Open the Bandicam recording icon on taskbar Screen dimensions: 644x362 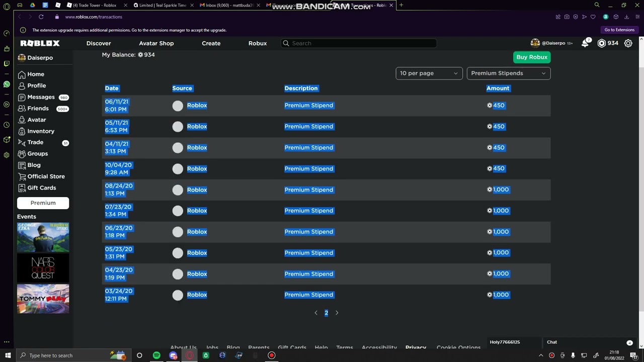(272, 355)
